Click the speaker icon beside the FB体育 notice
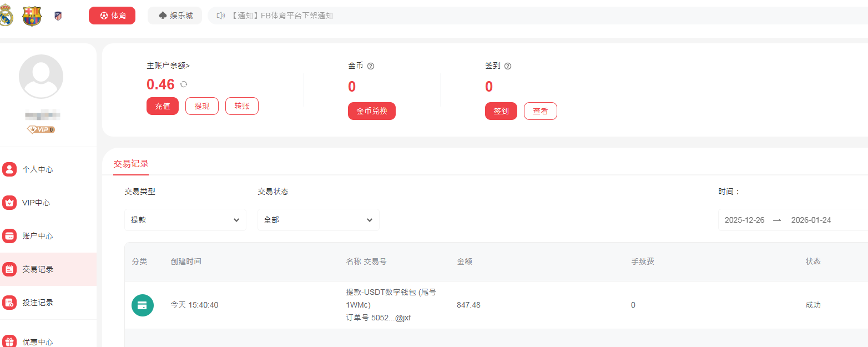 [x=220, y=16]
